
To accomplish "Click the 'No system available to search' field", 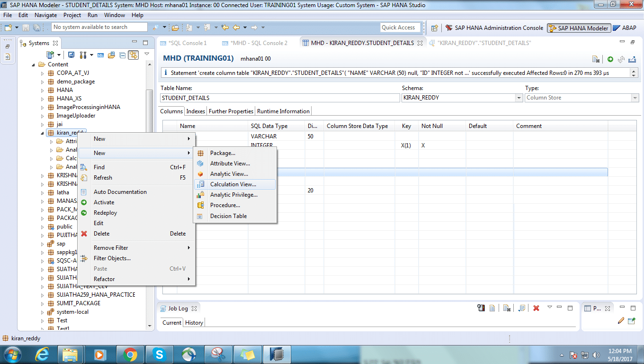I will click(99, 27).
